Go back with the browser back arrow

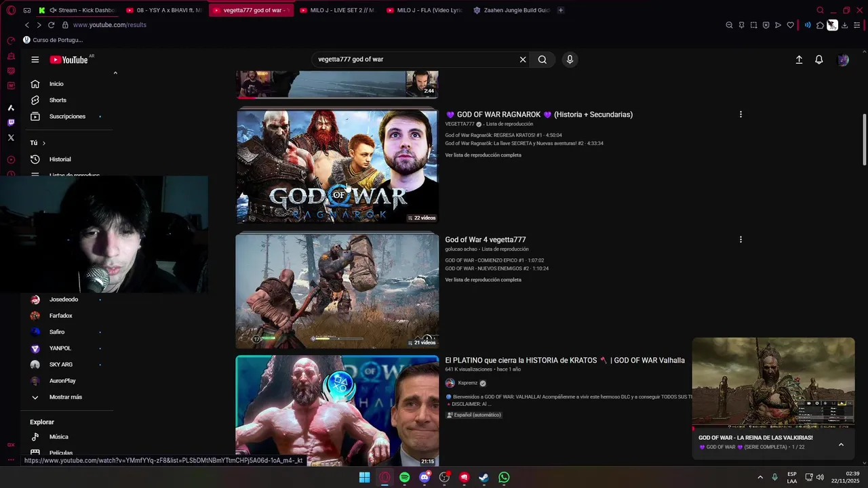(27, 25)
